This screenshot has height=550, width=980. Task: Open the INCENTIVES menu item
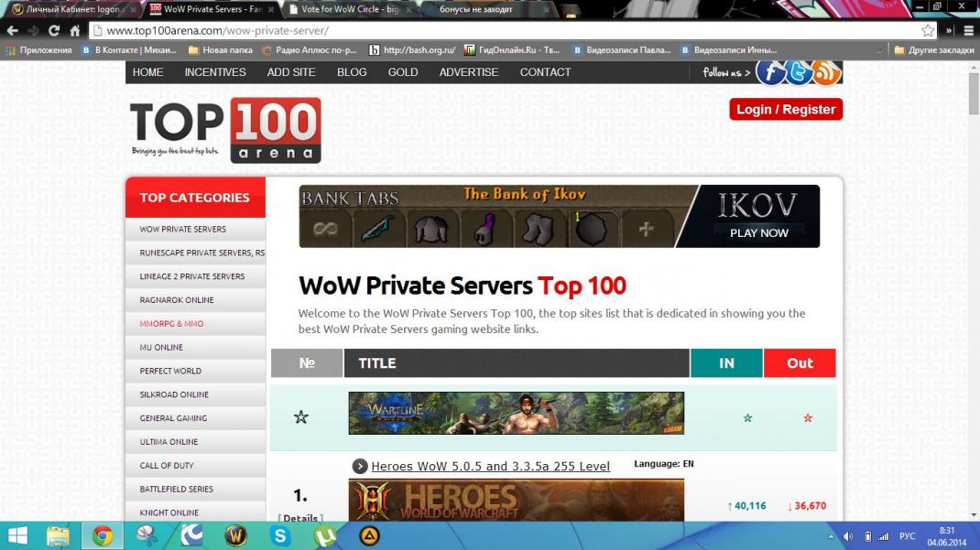[215, 72]
